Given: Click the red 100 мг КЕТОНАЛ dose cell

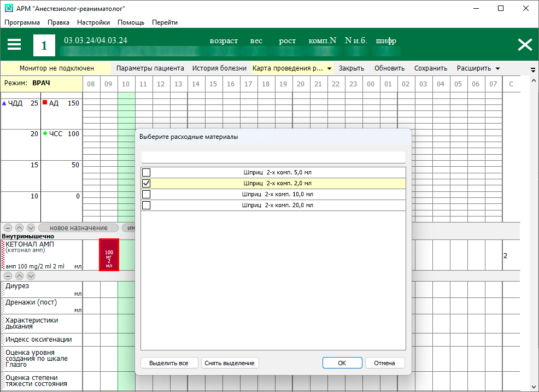Looking at the screenshot, I should click(109, 255).
